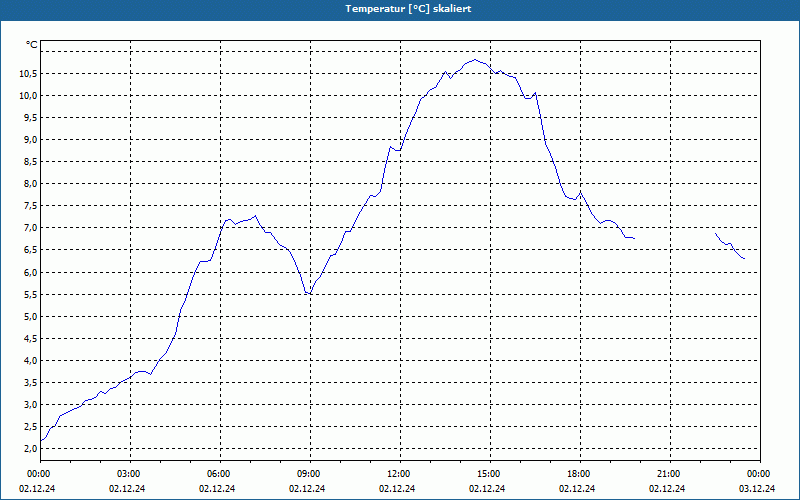Screen dimensions: 800x500
Task: Click the '12:00' time axis label
Action: point(399,474)
